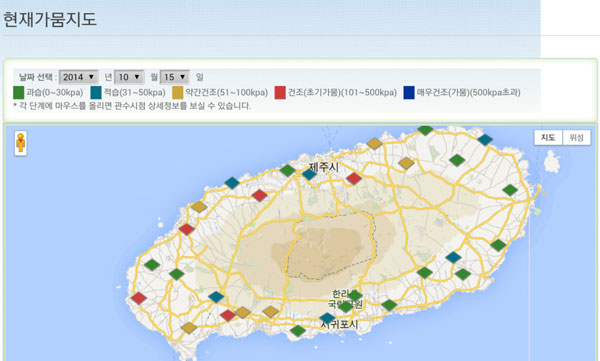Click the green marker on the east coast near Seongsan
The height and width of the screenshot is (361, 600).
pos(510,189)
